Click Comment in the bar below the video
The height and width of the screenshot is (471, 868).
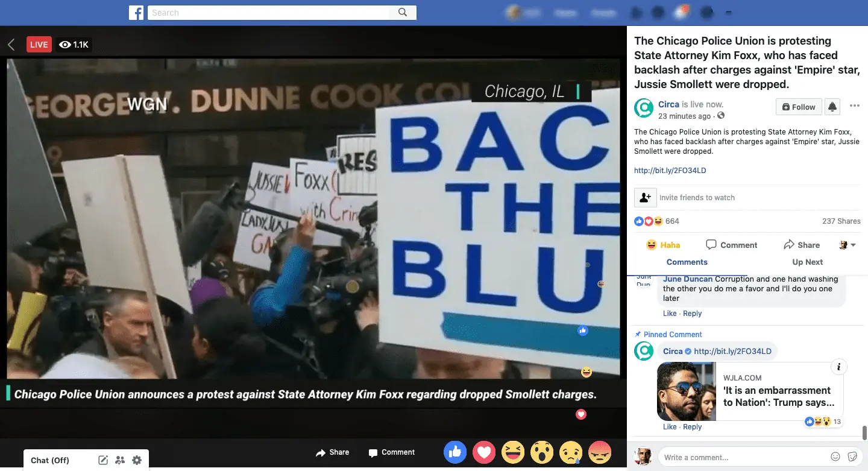(392, 452)
